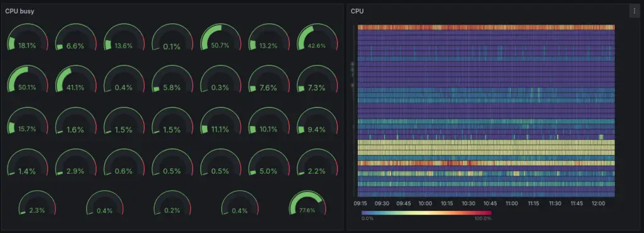Click the 11:45 time axis label
The image size is (644, 233).
pos(577,203)
